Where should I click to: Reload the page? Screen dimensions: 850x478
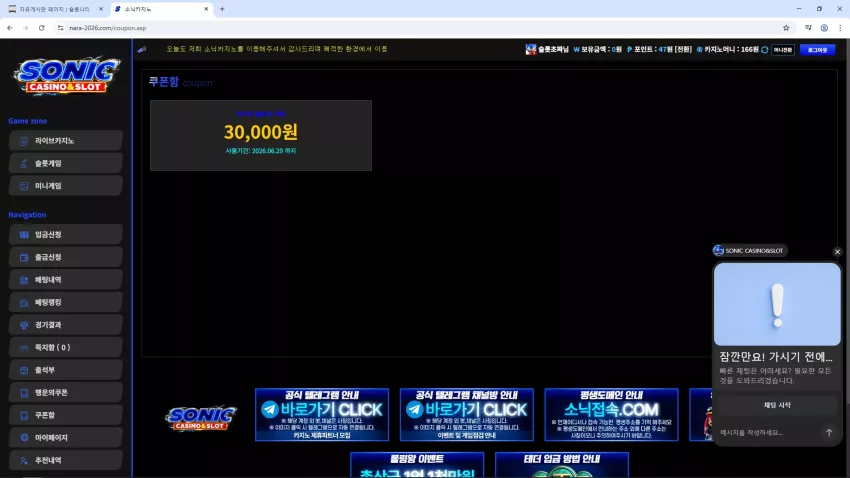pos(41,28)
